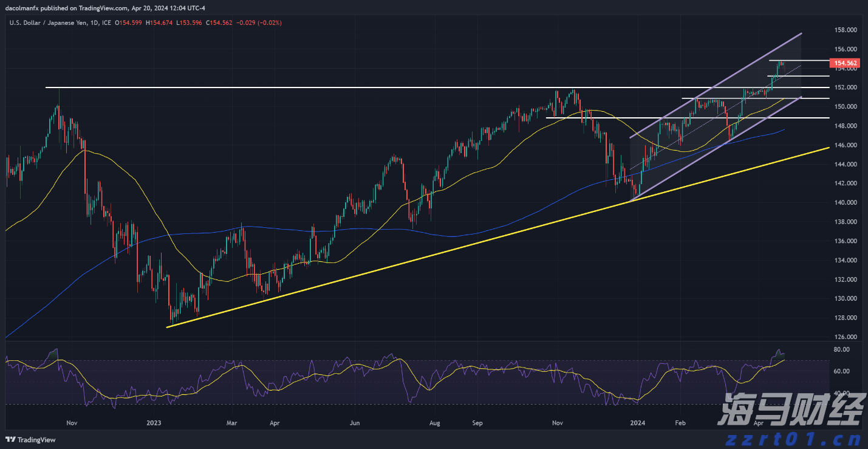Select the 2023 label on the time axis
The height and width of the screenshot is (449, 868).
[x=154, y=422]
